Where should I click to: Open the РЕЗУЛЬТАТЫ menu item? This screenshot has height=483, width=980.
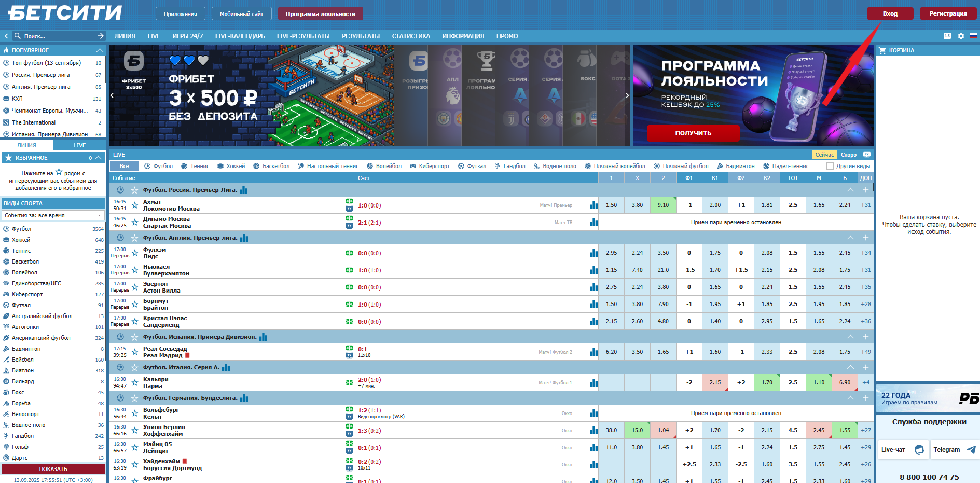pyautogui.click(x=361, y=36)
